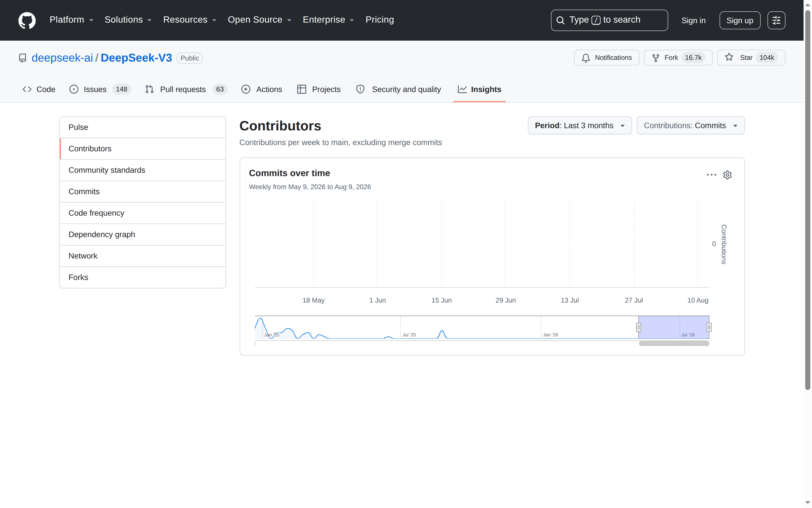Screen dimensions: 812x508
Task: Click the chart's horizontal scrollbar thumb
Action: pyautogui.click(x=674, y=343)
